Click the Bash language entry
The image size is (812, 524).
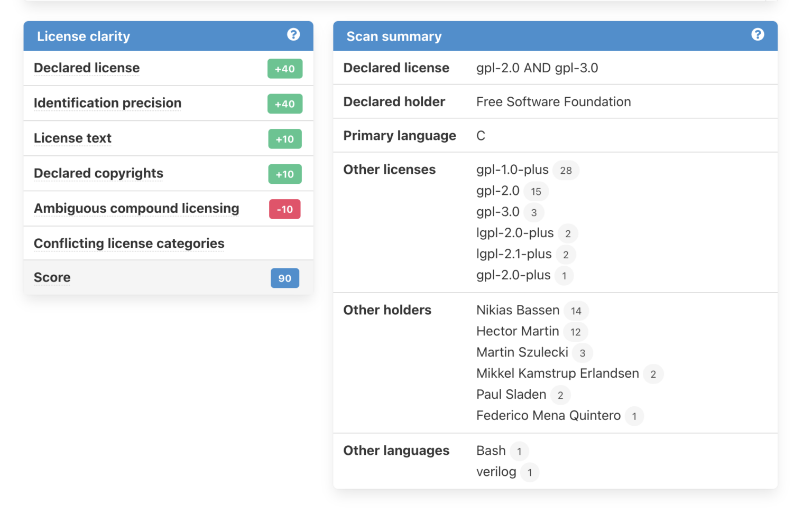click(x=491, y=451)
